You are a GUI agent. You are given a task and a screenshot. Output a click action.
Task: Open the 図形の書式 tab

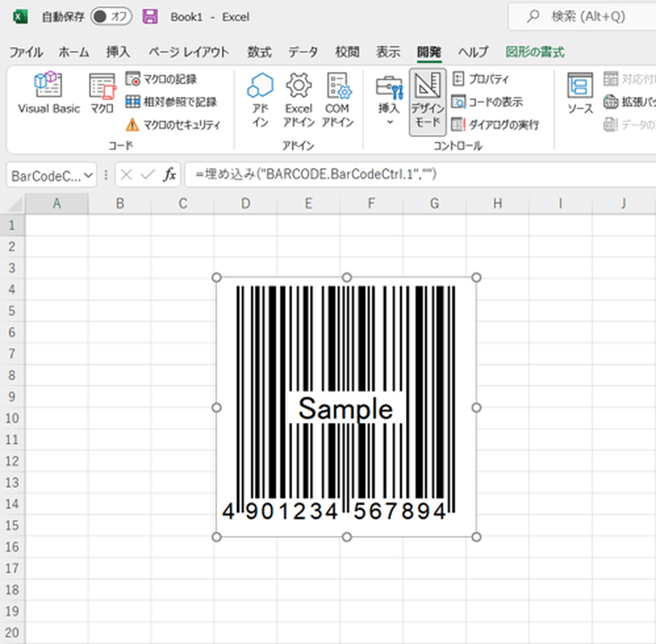click(x=535, y=53)
